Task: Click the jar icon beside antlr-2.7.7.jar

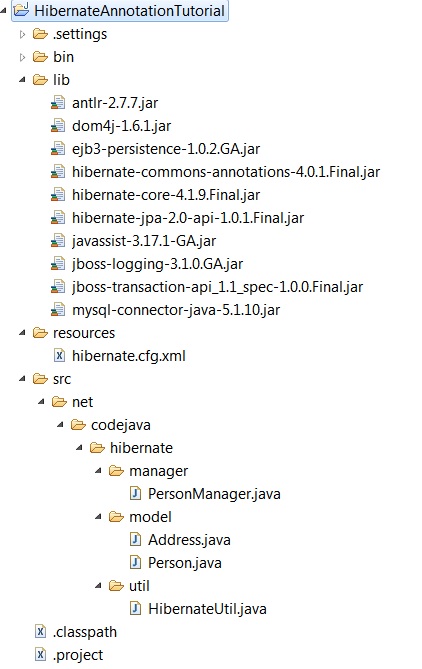Action: 58,103
